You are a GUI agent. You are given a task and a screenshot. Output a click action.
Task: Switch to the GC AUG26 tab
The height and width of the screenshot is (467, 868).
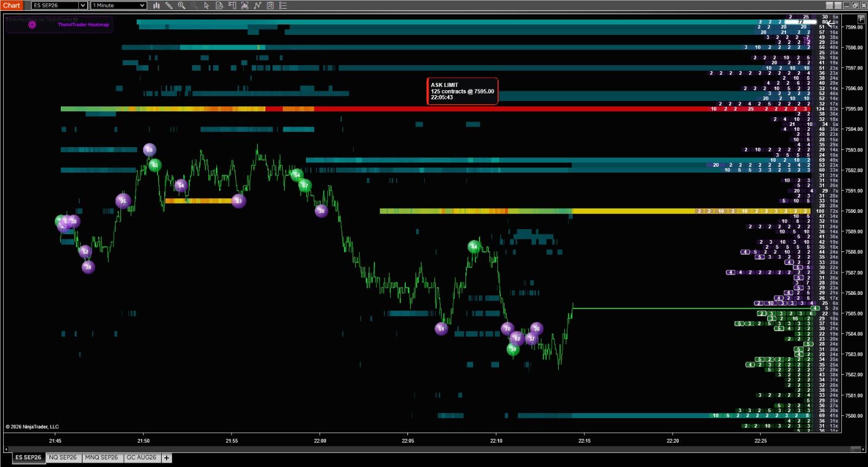[x=142, y=458]
